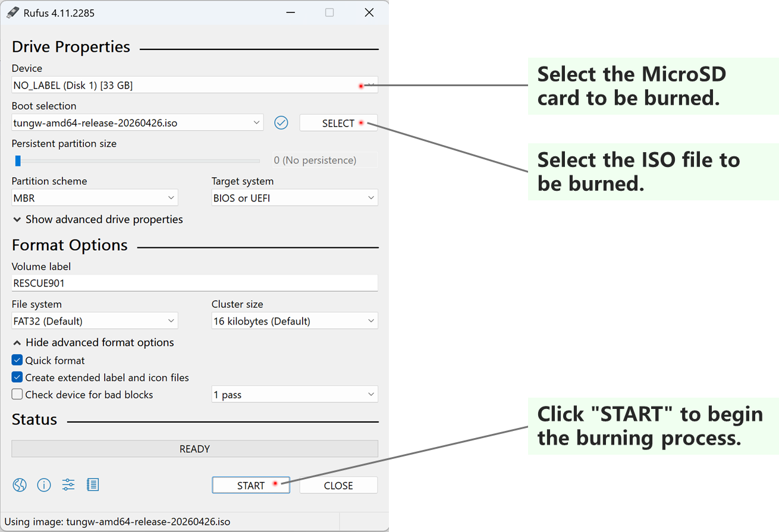The height and width of the screenshot is (532, 779).
Task: Click the Persistent partition size slider handle
Action: pos(18,160)
